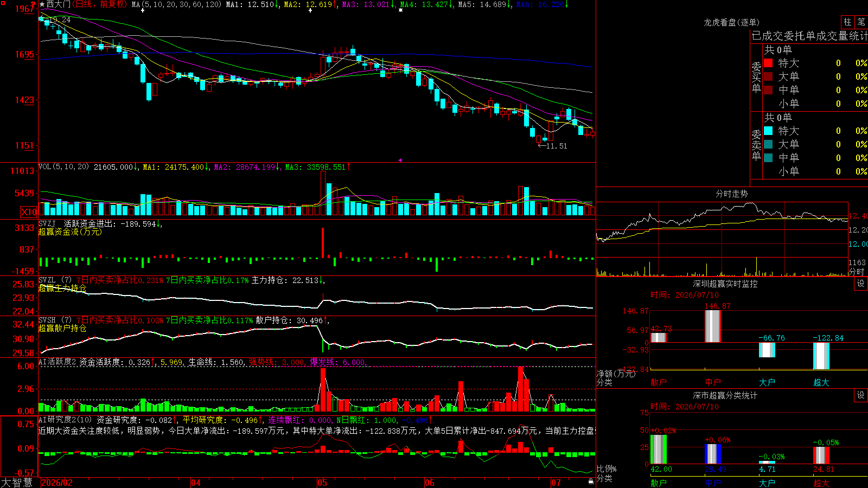Image resolution: width=868 pixels, height=488 pixels.
Task: Click the dark red 中单 buy-order swatch
Action: [768, 90]
